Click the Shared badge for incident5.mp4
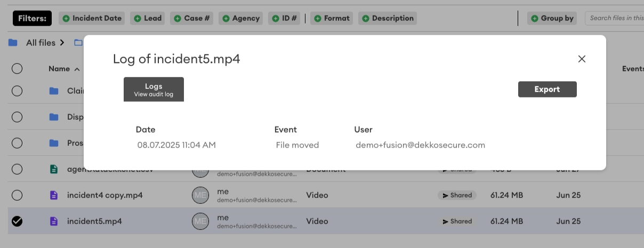This screenshot has width=644, height=248. pyautogui.click(x=457, y=221)
